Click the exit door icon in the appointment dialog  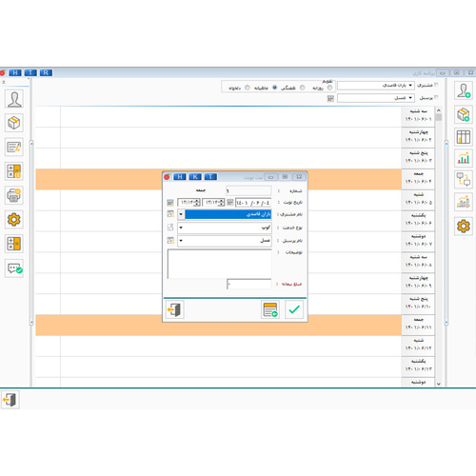(x=175, y=309)
